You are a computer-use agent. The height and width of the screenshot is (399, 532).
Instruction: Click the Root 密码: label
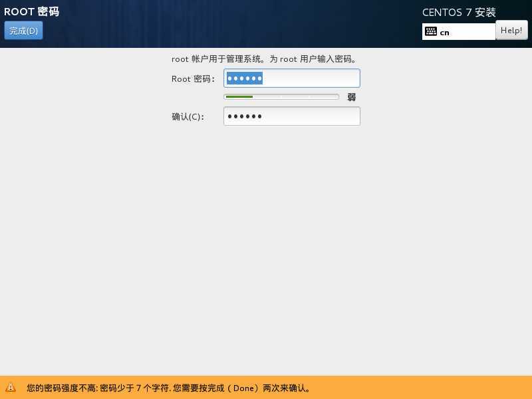pyautogui.click(x=193, y=79)
